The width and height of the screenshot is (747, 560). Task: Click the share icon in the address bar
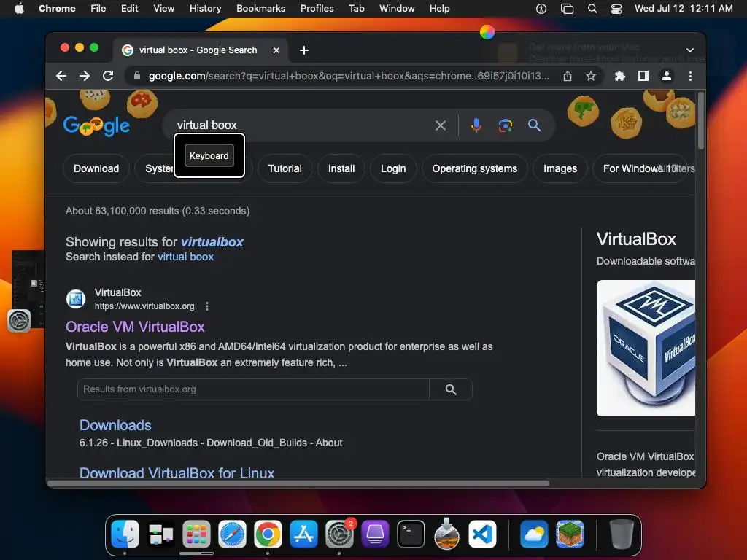click(568, 76)
